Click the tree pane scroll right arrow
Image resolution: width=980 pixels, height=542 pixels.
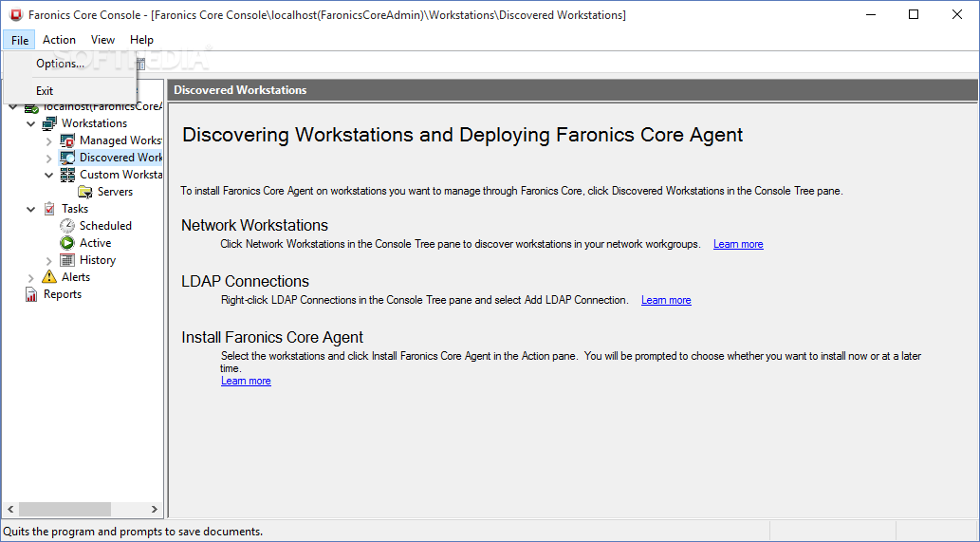pyautogui.click(x=155, y=510)
